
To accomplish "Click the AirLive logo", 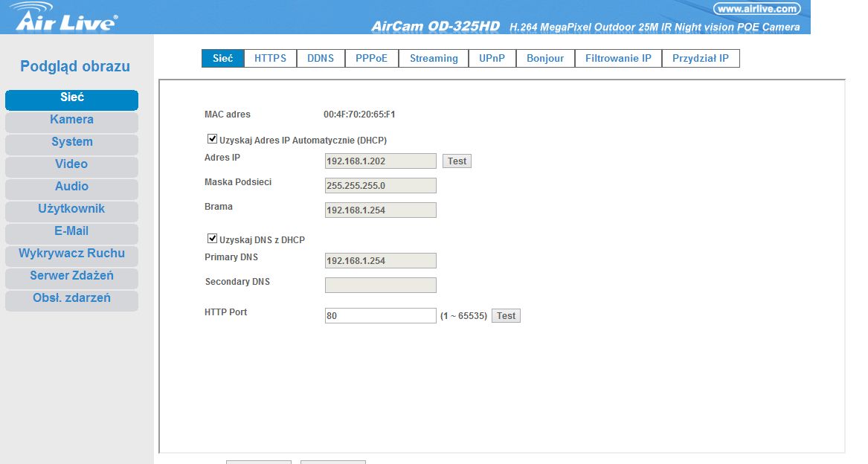I will pyautogui.click(x=65, y=18).
